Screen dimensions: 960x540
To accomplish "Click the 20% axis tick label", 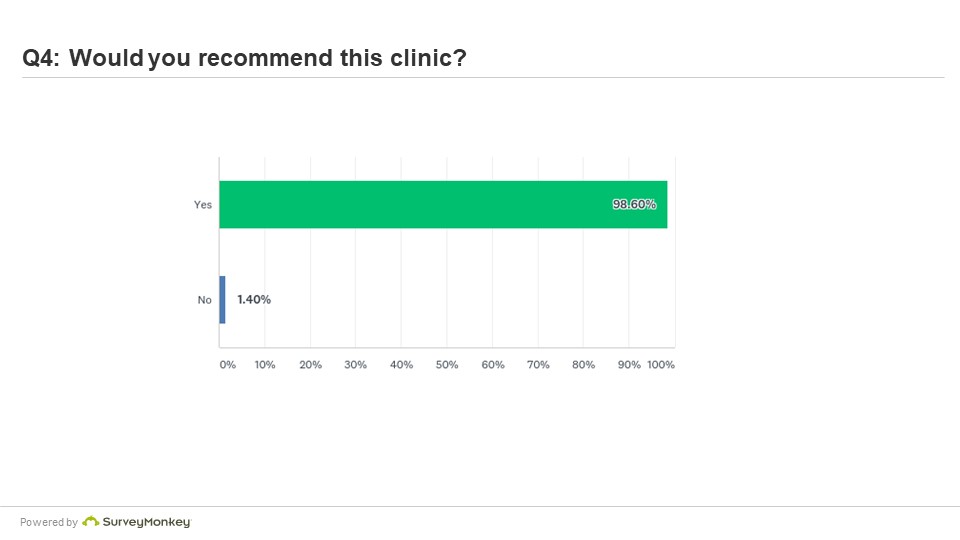I will [310, 365].
